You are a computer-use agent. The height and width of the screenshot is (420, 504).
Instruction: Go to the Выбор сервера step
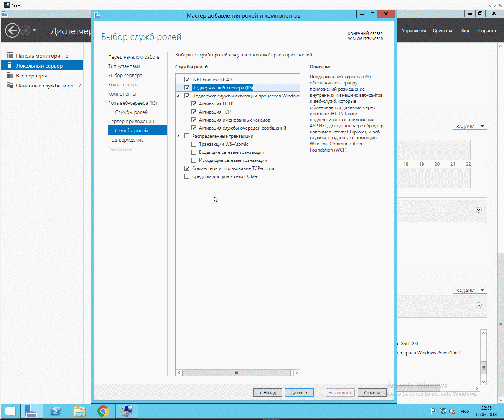[x=125, y=76]
